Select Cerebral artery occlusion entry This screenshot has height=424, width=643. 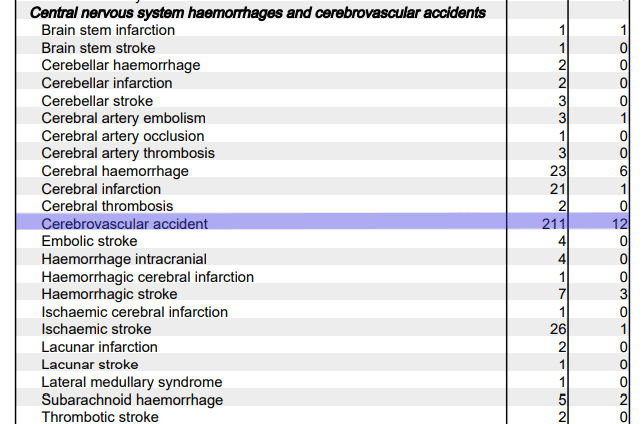(123, 136)
